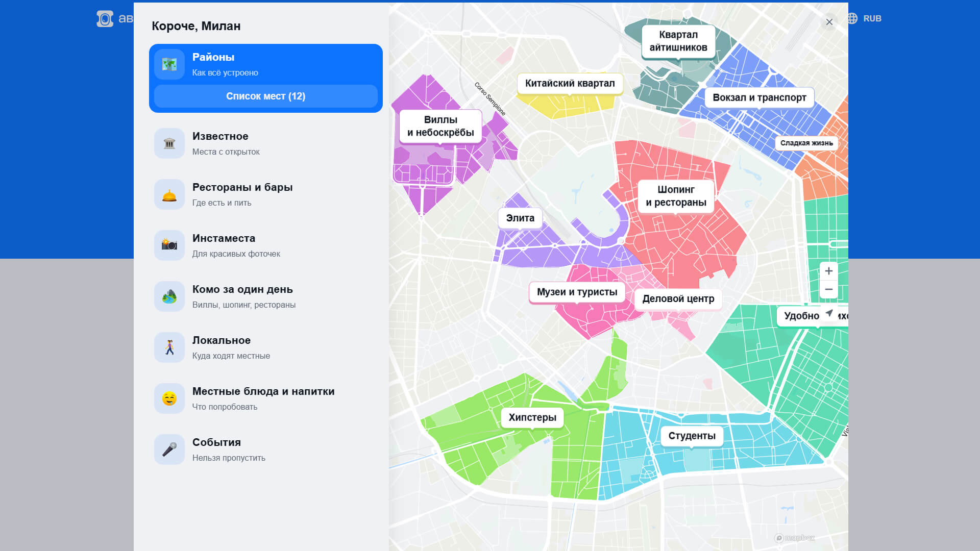Open the Список мест (12) list
This screenshot has height=551, width=980.
click(x=265, y=96)
